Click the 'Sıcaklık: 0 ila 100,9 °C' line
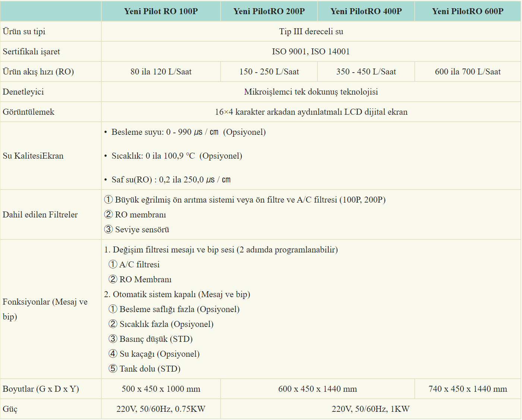The image size is (522, 420). [177, 156]
